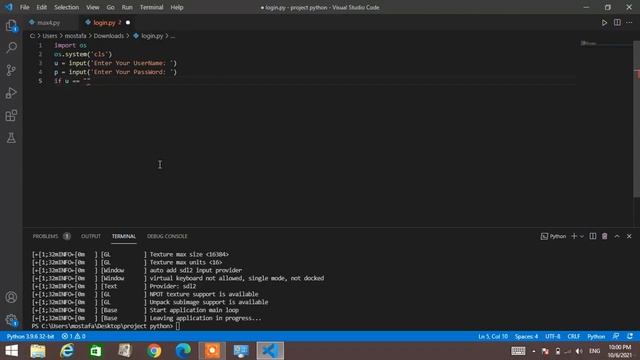640x360 pixels.
Task: Open the Search view in activity bar
Action: [11, 47]
